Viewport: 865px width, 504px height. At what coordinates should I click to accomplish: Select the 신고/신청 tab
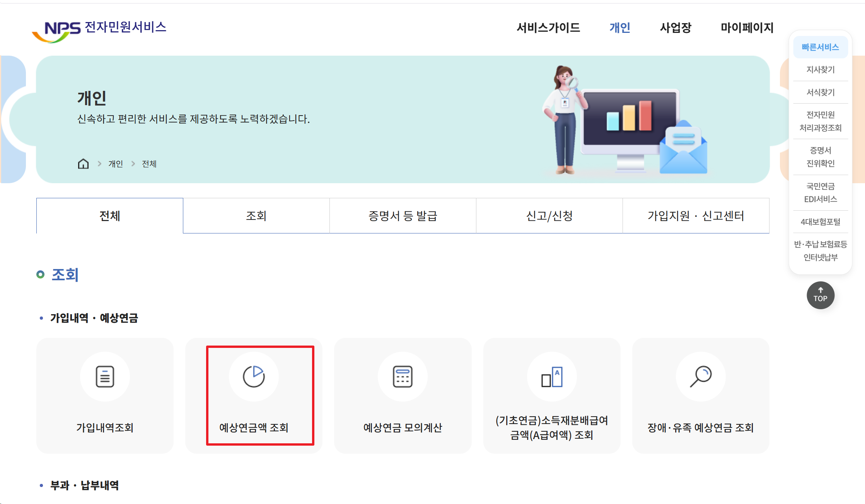pos(549,216)
